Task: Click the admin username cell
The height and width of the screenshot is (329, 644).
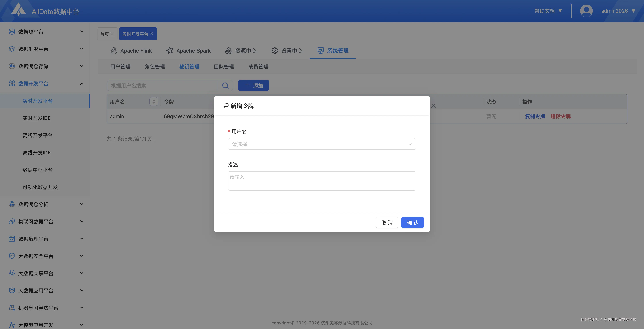Action: [117, 116]
